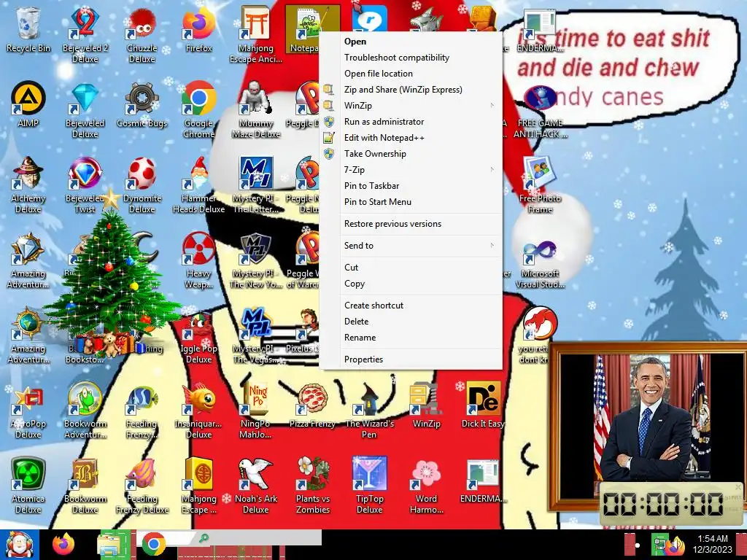Click Open file location menu entry
The height and width of the screenshot is (560, 747).
pos(411,74)
